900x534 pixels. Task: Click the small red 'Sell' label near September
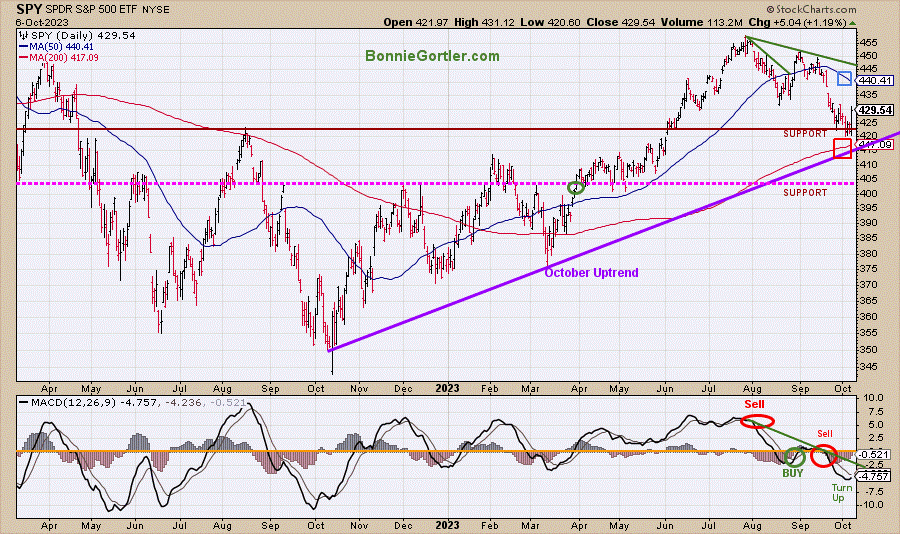coord(825,434)
